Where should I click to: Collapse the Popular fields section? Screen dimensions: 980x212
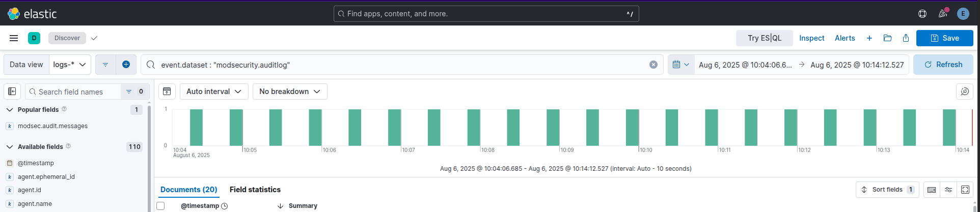click(x=10, y=110)
